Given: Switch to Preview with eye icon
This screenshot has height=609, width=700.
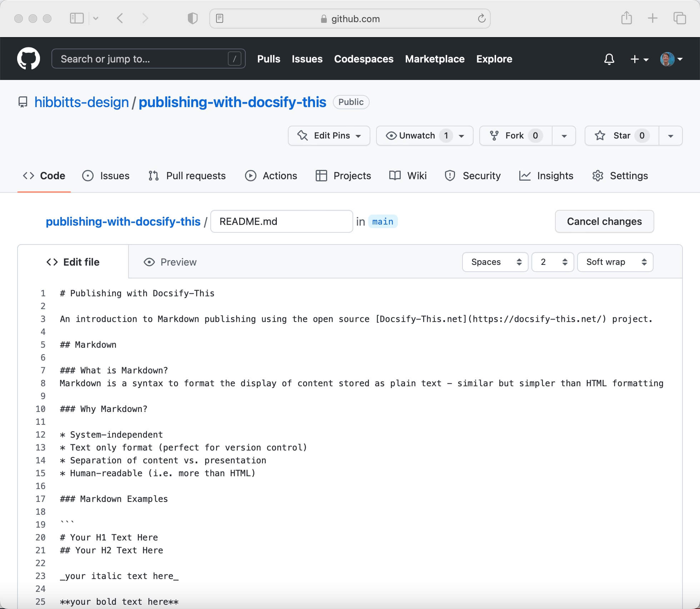Looking at the screenshot, I should (170, 262).
